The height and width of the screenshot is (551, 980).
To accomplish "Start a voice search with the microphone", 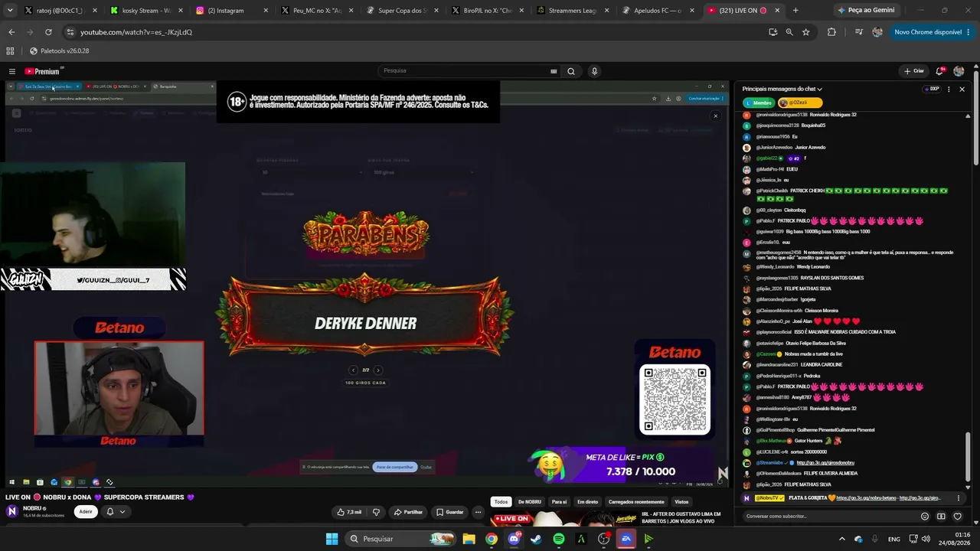I will click(594, 71).
